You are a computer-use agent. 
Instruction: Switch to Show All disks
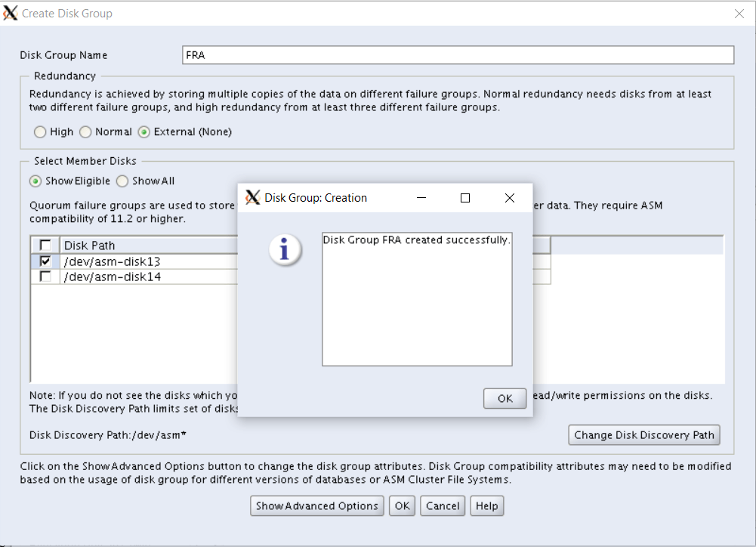[122, 181]
